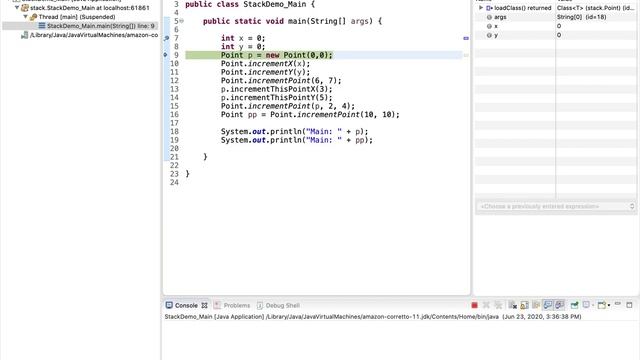Click the value String[0] (id=18)

[x=581, y=17]
